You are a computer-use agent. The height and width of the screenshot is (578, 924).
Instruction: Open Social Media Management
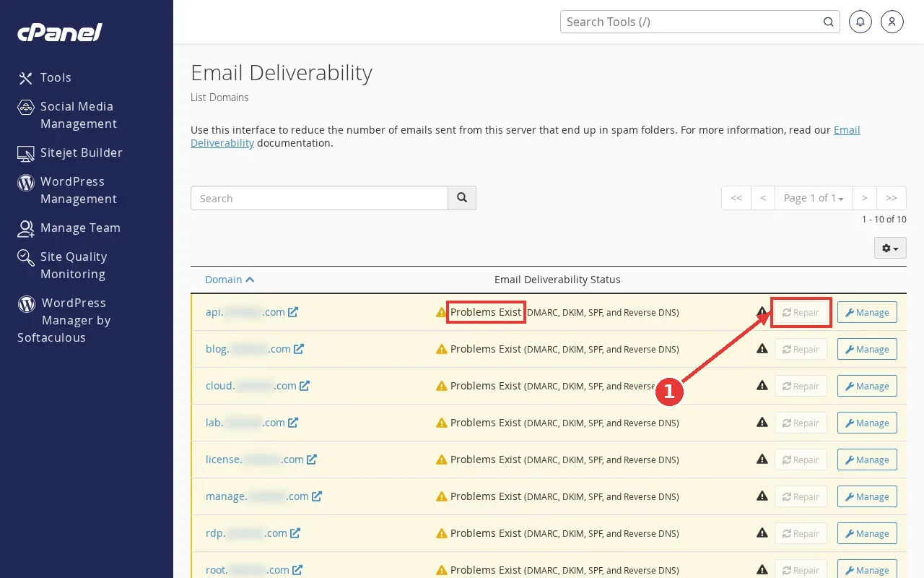click(x=67, y=115)
